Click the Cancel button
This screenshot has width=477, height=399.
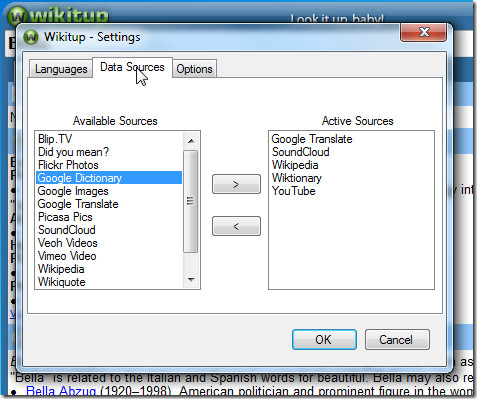pos(397,340)
